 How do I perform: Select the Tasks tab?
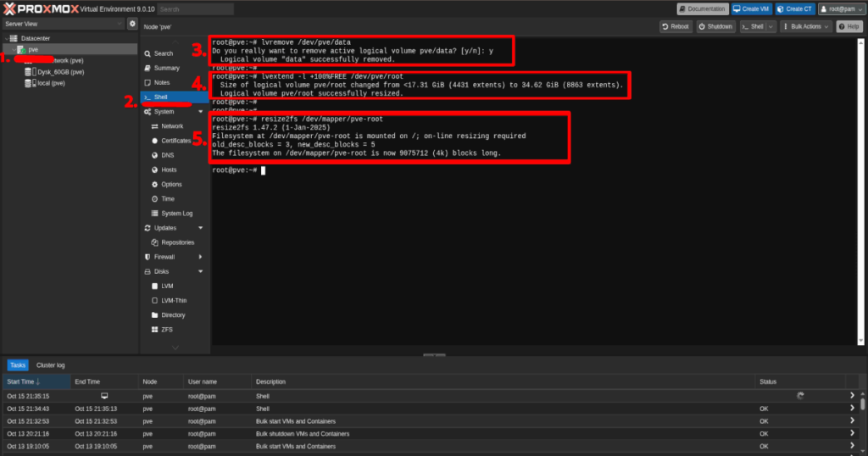(18, 365)
